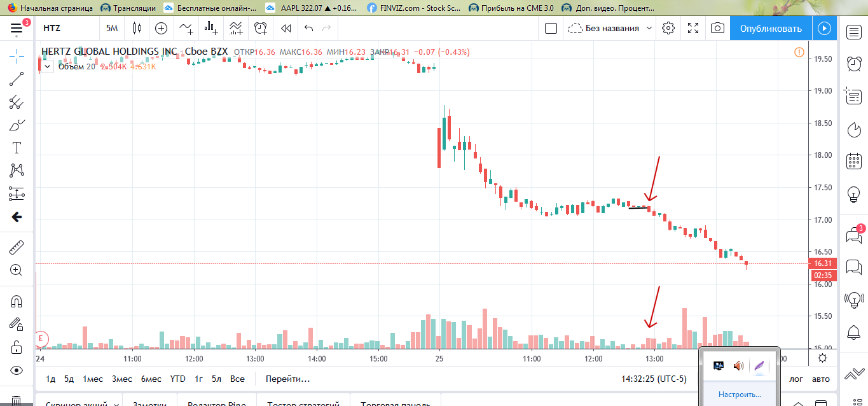Select the brush drawing tool
Screen dimensions: 868x406
[17, 125]
